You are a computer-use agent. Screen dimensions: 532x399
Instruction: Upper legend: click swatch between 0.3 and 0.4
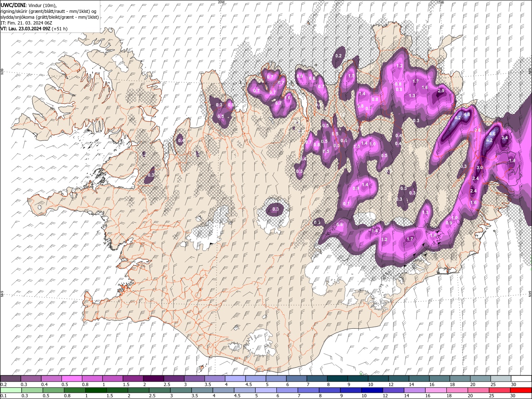[x=31, y=379]
